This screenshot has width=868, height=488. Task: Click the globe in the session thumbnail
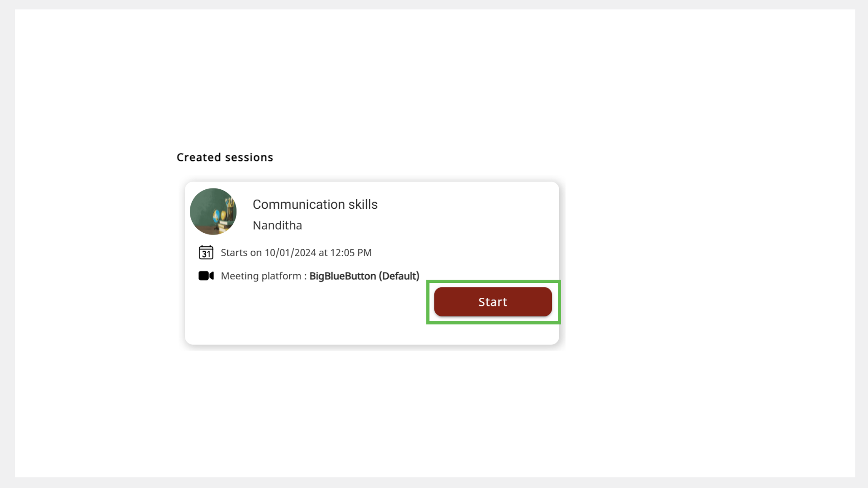tap(217, 215)
